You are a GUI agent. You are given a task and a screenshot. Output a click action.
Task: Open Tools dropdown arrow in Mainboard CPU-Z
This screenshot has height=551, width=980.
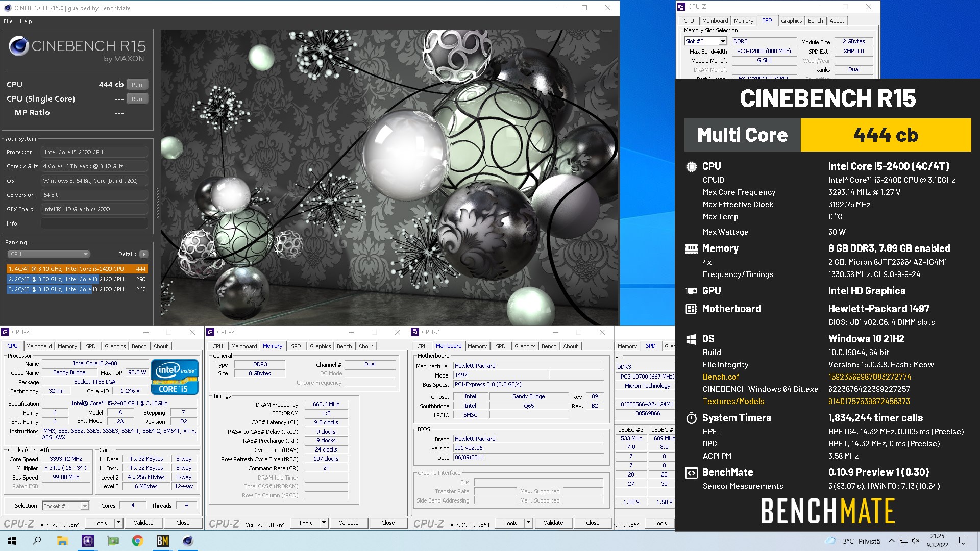[528, 523]
